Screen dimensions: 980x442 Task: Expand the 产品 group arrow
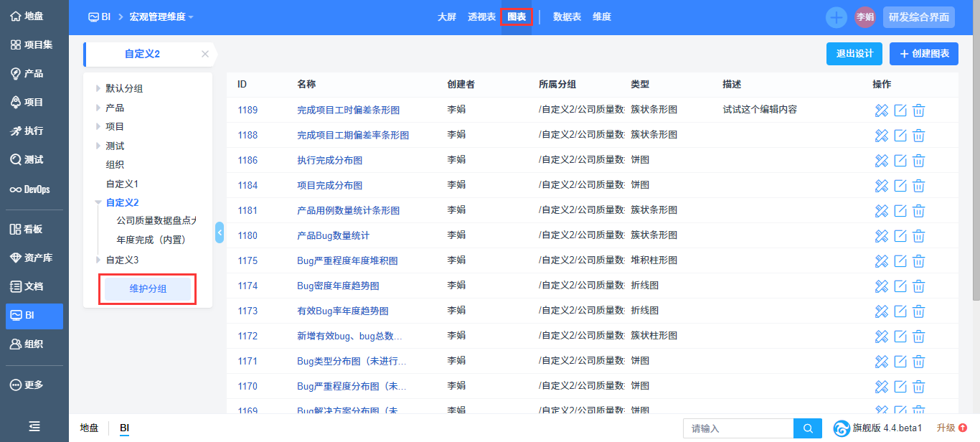pos(98,108)
